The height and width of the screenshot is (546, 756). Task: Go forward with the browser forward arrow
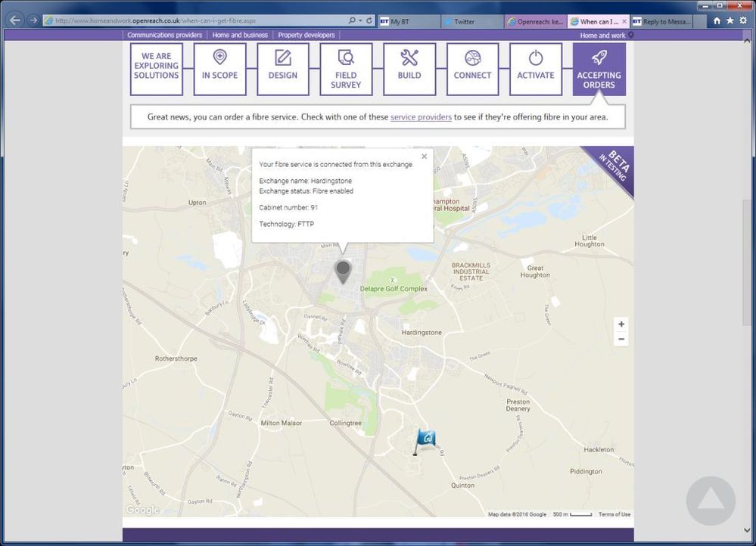(33, 20)
